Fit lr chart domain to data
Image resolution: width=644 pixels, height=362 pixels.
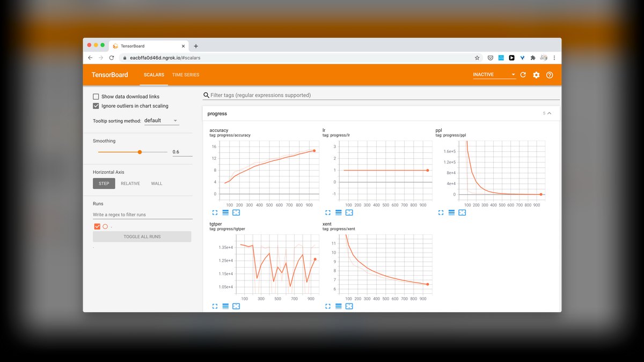coord(349,212)
